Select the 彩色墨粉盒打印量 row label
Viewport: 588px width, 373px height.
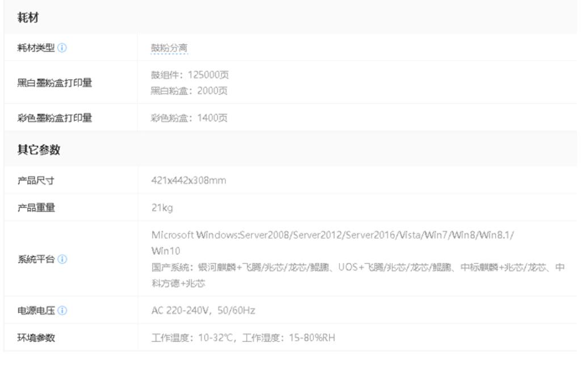point(55,118)
